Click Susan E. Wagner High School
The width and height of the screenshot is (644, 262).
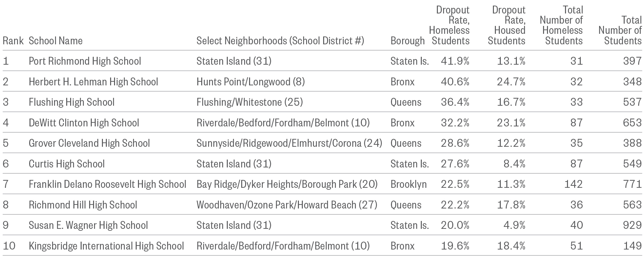[88, 225]
